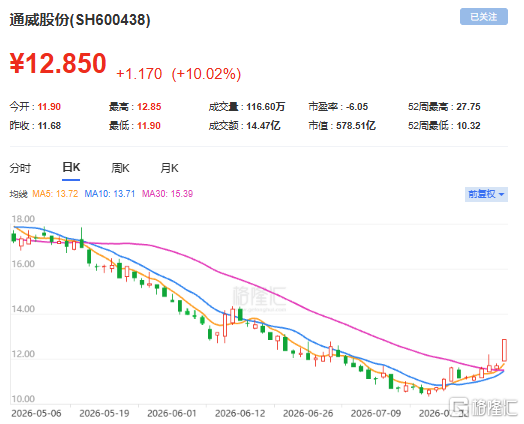Click the change value +1.170
The width and height of the screenshot is (524, 424).
pos(139,74)
